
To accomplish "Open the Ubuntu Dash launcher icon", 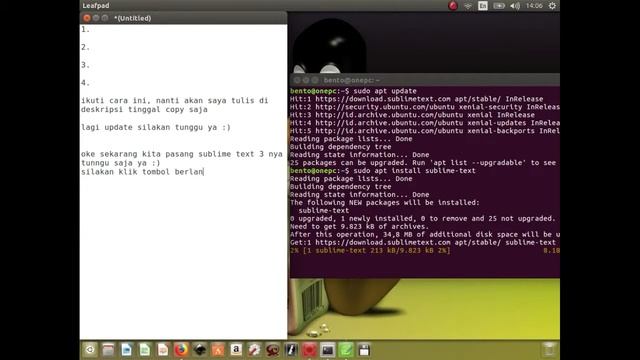I will click(90, 350).
